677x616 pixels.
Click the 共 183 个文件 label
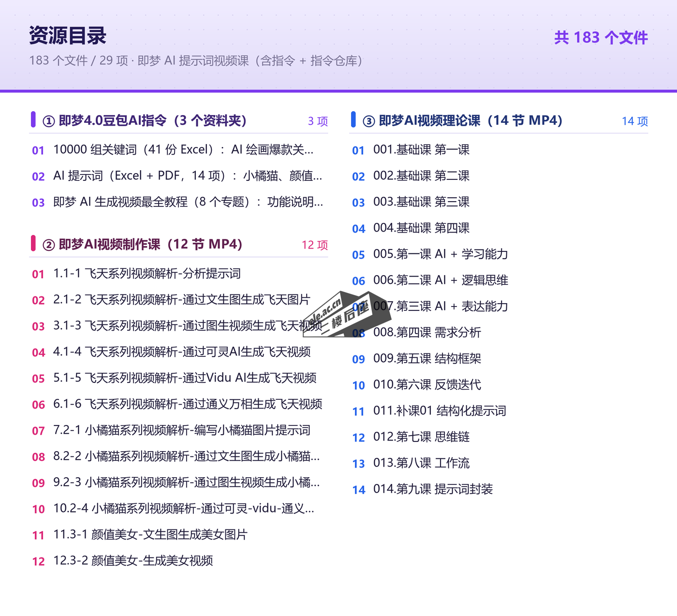(x=601, y=38)
